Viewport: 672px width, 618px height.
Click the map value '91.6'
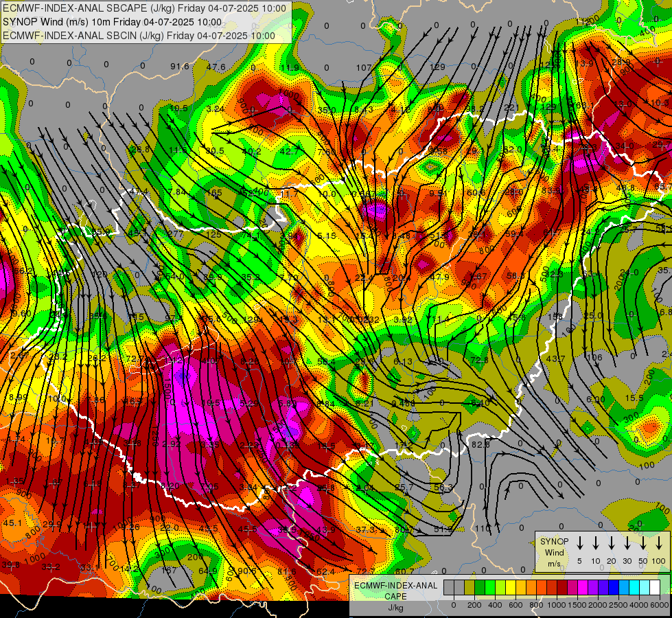click(180, 66)
